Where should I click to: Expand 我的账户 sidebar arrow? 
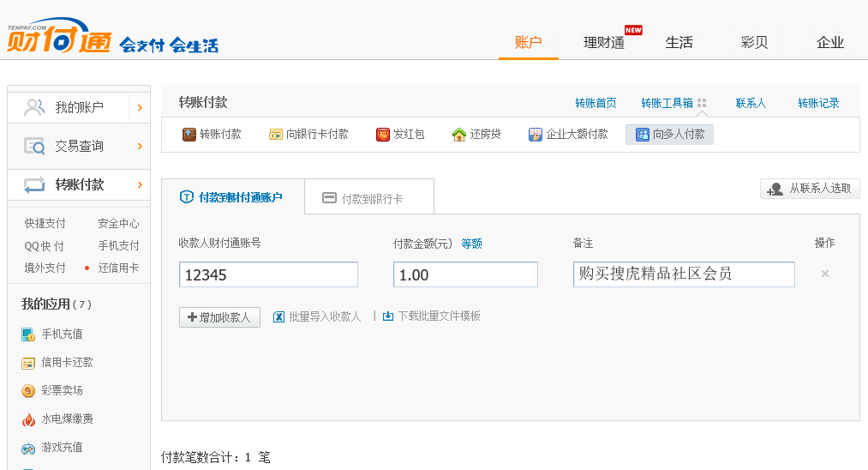[140, 108]
